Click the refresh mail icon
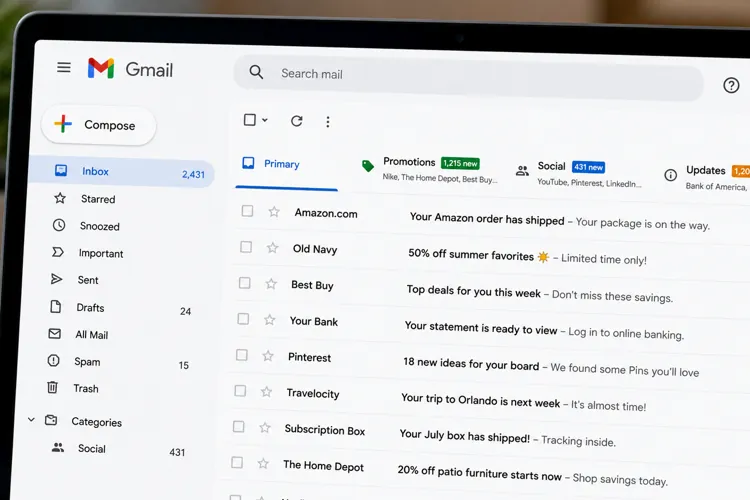The image size is (750, 500). tap(297, 121)
